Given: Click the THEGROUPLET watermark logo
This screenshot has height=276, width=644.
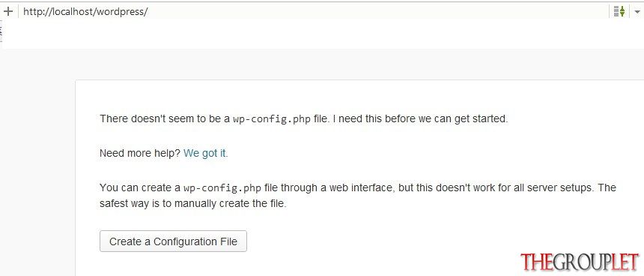Looking at the screenshot, I should 580,262.
